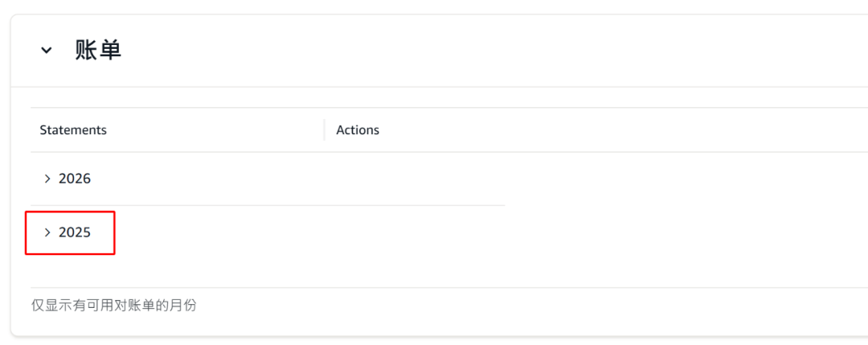The width and height of the screenshot is (868, 345).
Task: Expand the 2025 statements chevron
Action: 47,232
